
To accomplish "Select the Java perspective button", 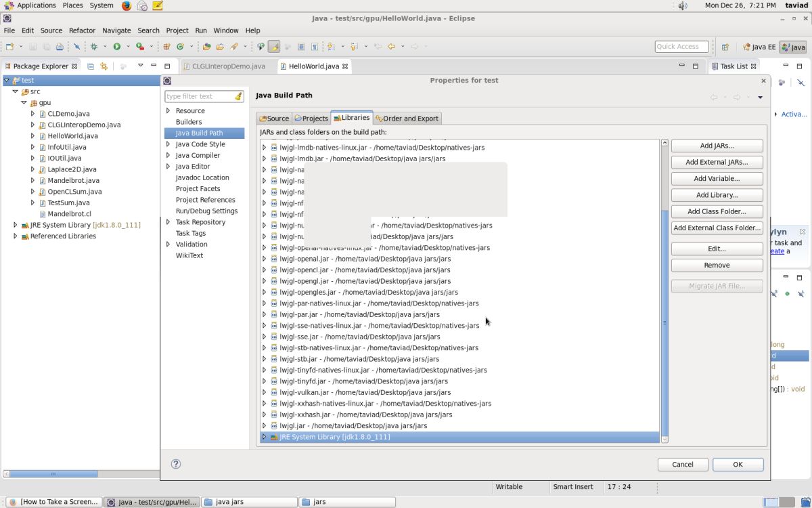I will tap(793, 47).
